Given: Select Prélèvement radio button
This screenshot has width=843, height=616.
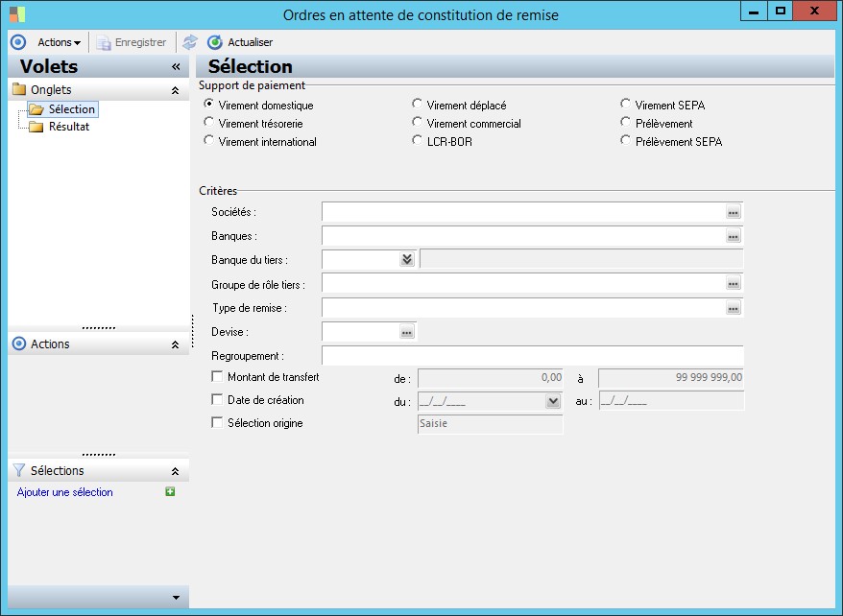Looking at the screenshot, I should coord(625,122).
